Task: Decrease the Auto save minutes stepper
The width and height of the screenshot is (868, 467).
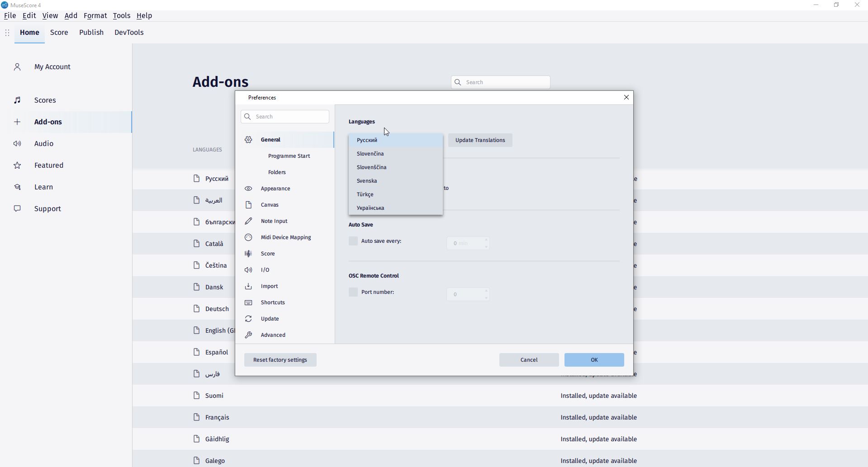Action: [486, 247]
